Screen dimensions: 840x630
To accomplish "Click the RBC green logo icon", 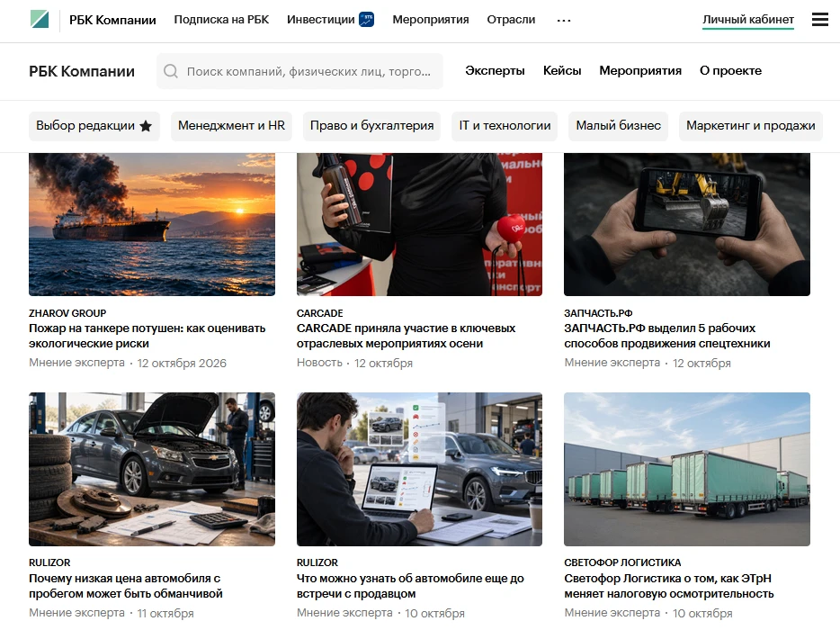I will click(40, 19).
